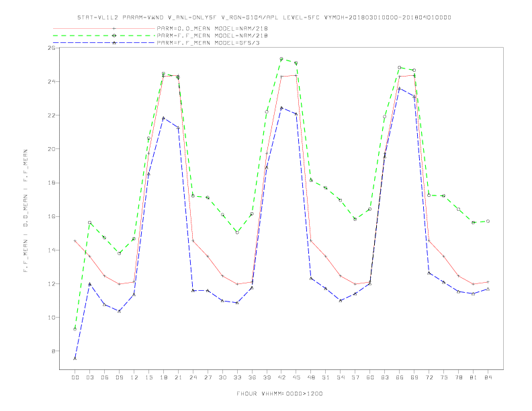Click x-axis tick label 18
Image resolution: width=532 pixels, height=411 pixels.
(163, 377)
